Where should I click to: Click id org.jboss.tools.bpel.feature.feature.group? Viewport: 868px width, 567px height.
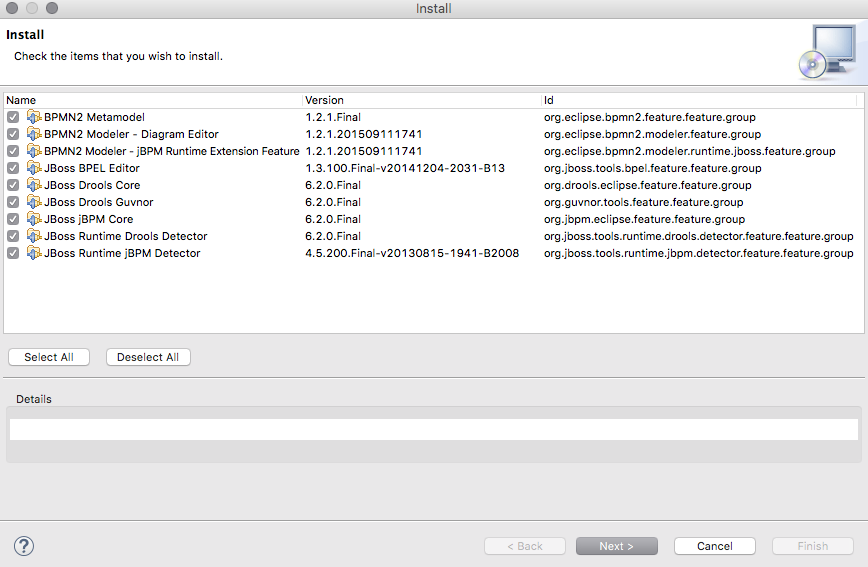[653, 168]
